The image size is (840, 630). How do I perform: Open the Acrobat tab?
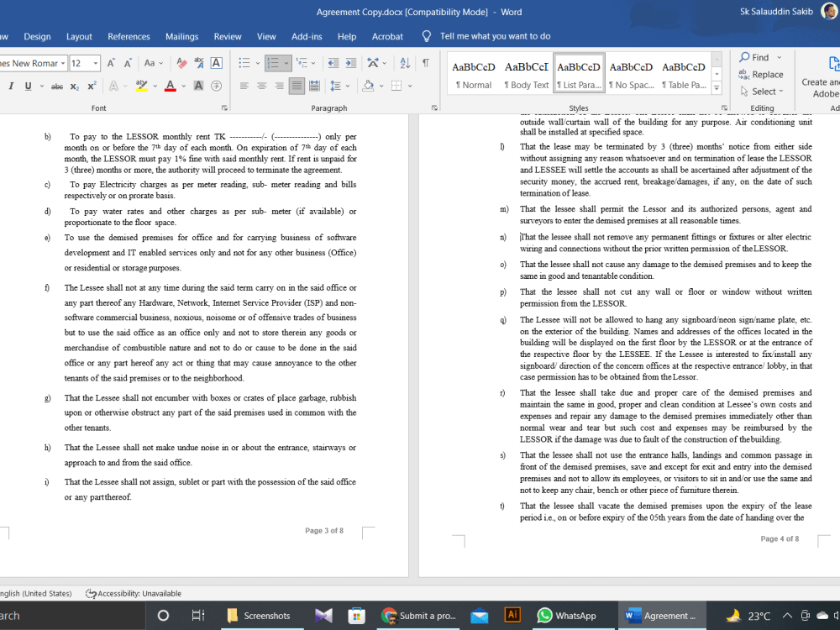pyautogui.click(x=387, y=36)
